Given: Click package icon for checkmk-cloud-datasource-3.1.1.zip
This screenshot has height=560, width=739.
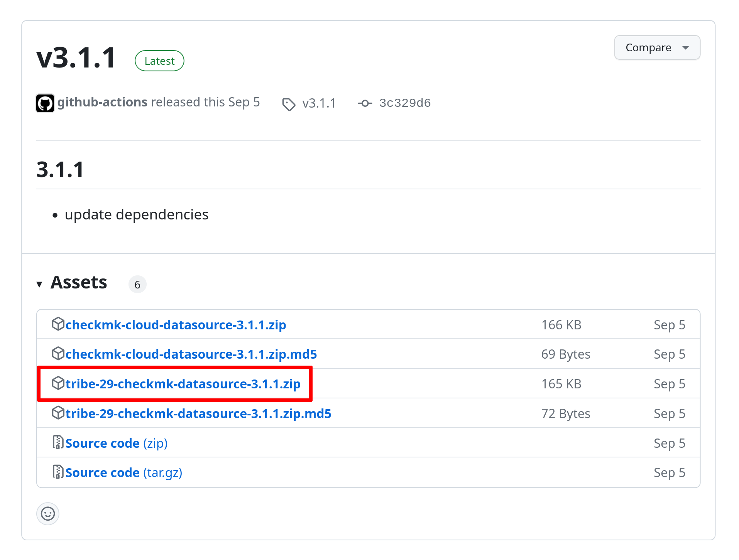Looking at the screenshot, I should (x=58, y=324).
